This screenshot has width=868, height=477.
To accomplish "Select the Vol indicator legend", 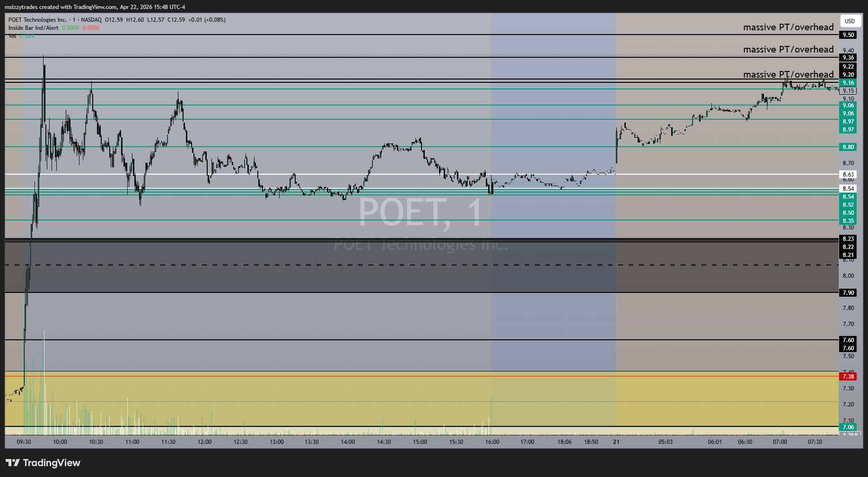I will point(12,36).
